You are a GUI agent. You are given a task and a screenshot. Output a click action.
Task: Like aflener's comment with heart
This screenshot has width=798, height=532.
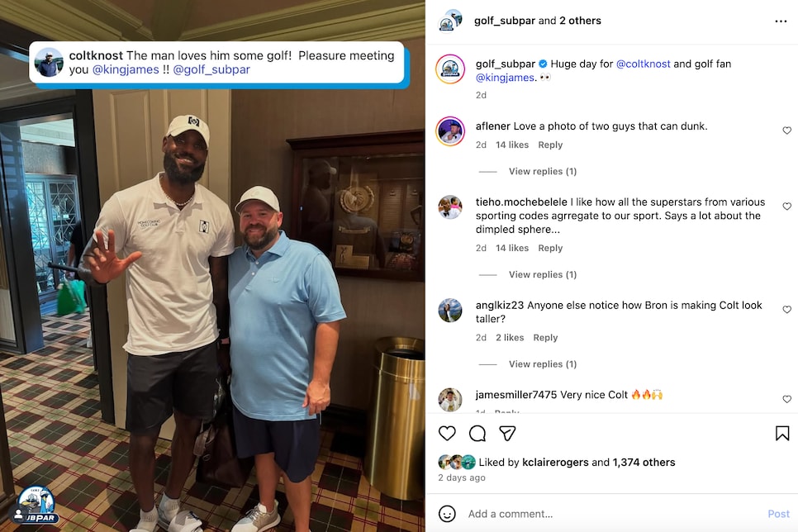[x=786, y=131]
